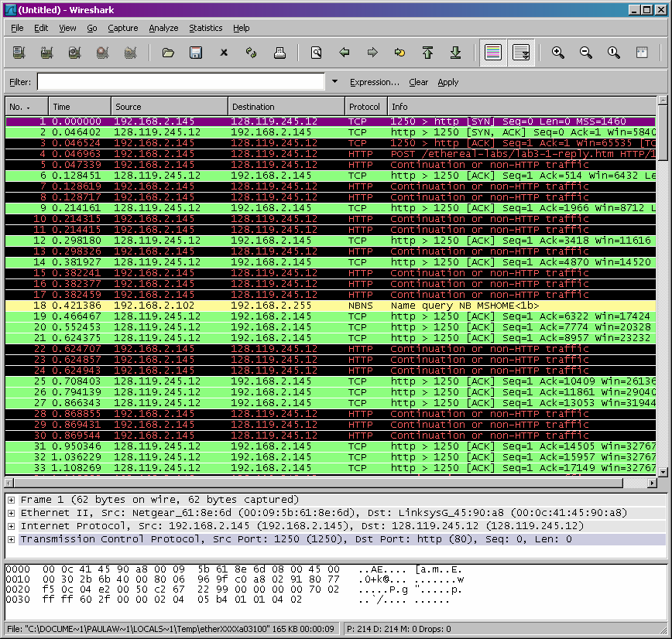Start a new live capture
Screen dimensions: 672x639
pyautogui.click(x=74, y=53)
